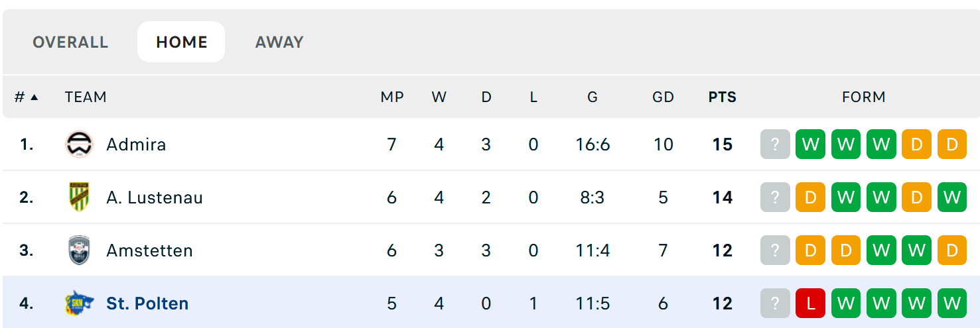Sort standings by PTS column

pos(722,97)
